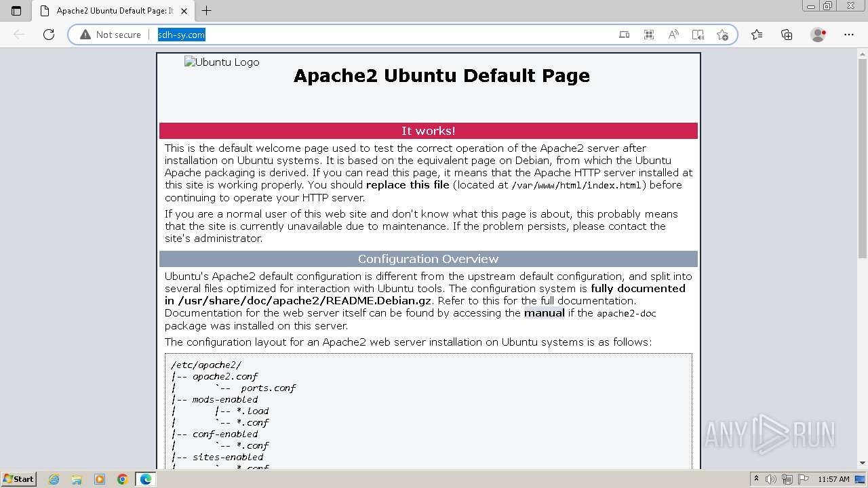Click the 'Configuration Overview' section heading
This screenshot has width=868, height=488.
429,259
